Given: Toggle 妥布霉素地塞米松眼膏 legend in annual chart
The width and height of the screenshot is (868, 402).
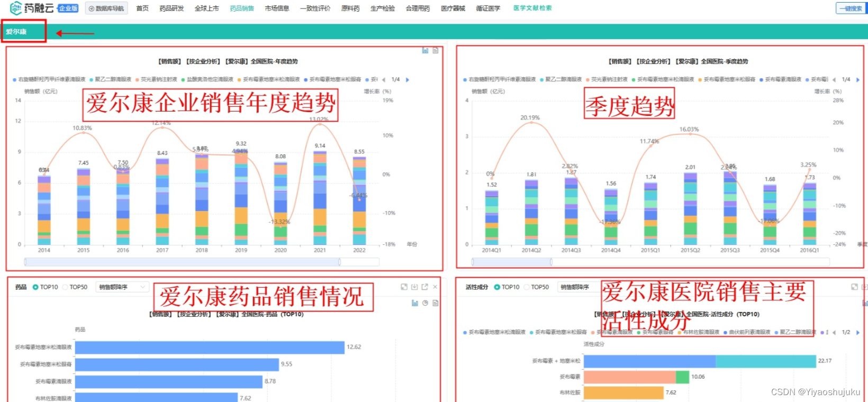Looking at the screenshot, I should [x=332, y=79].
